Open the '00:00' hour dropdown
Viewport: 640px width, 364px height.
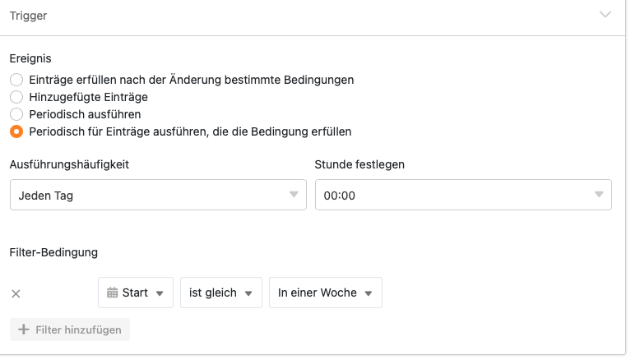462,195
